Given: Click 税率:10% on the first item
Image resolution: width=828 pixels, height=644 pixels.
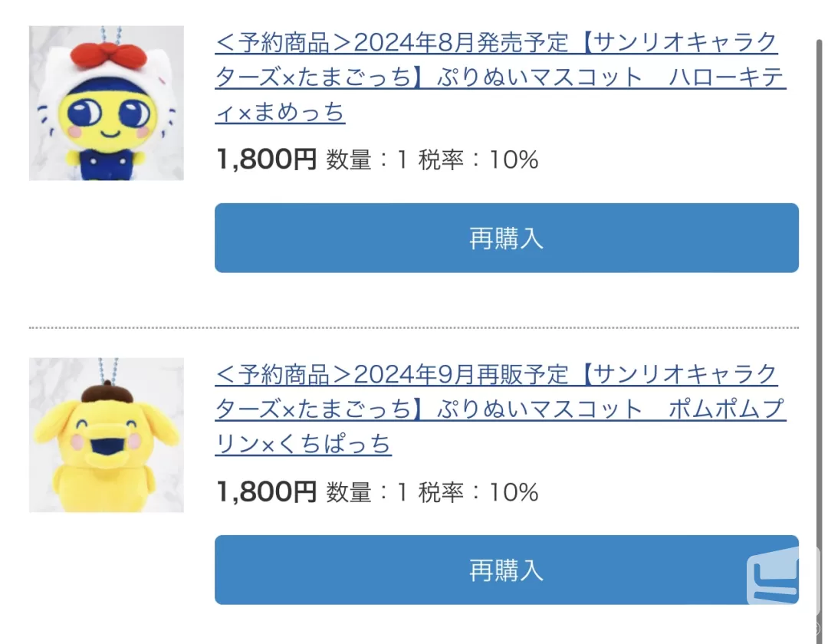Looking at the screenshot, I should 478,159.
